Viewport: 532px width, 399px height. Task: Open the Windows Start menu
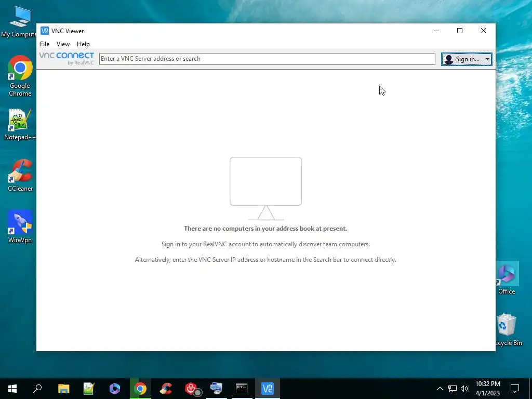12,389
